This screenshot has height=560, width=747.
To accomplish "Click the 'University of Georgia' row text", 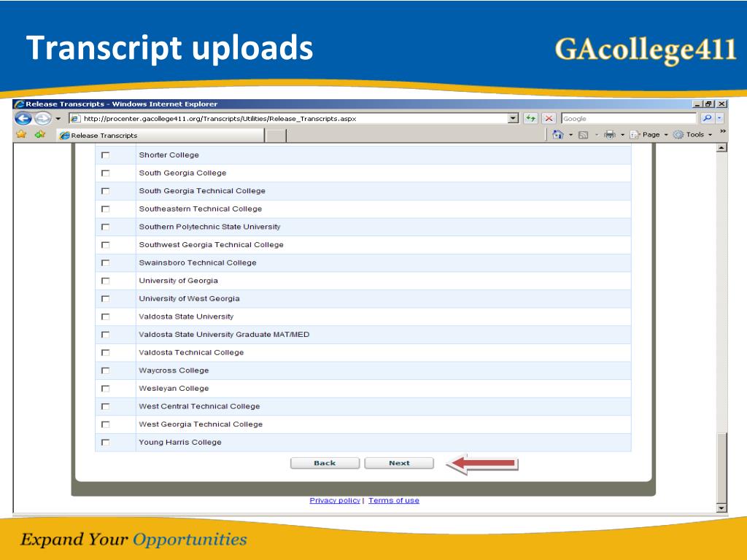I will click(x=178, y=281).
